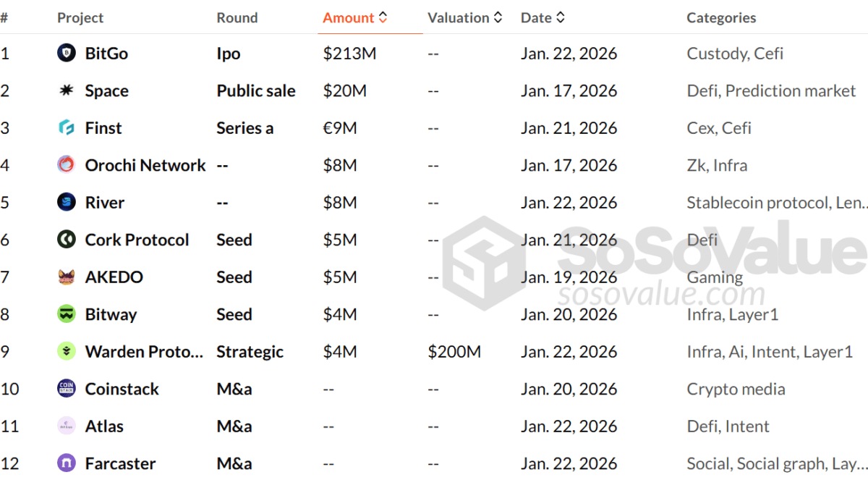This screenshot has height=488, width=868.
Task: Click the Coinstack logo icon
Action: [67, 389]
